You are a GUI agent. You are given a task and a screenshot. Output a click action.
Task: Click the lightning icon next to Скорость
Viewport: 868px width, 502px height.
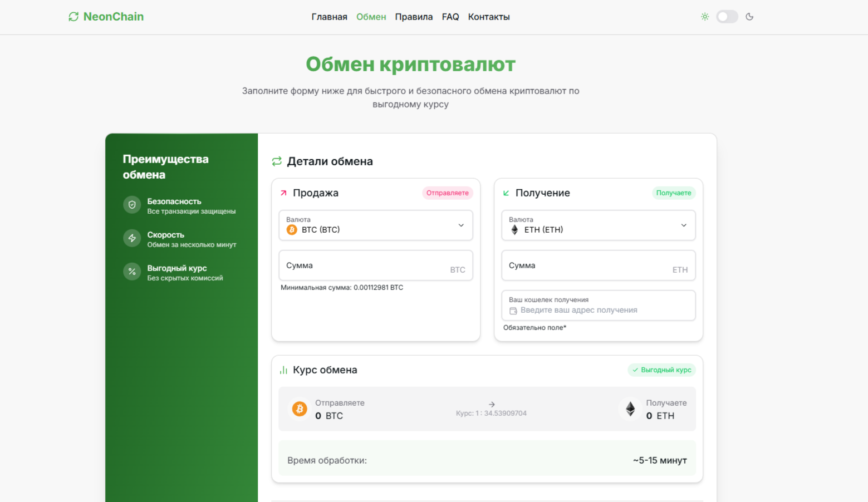coord(132,238)
